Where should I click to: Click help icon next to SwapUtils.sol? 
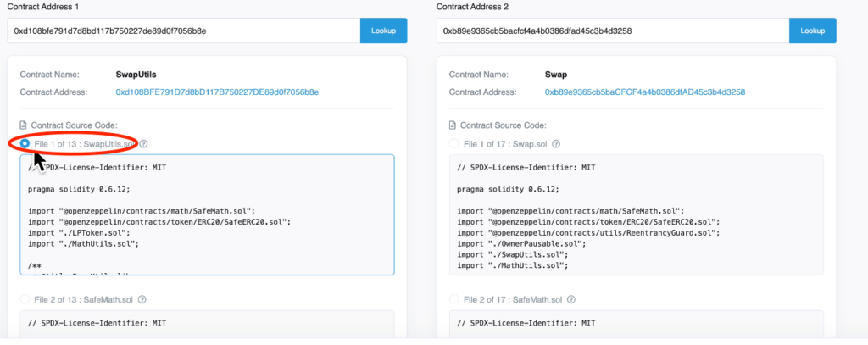click(143, 144)
